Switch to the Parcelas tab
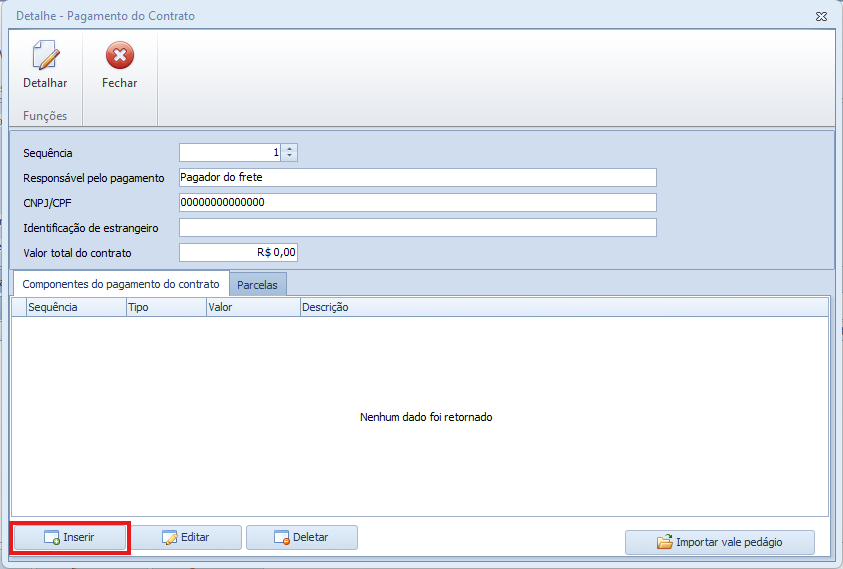843x569 pixels. [x=257, y=284]
